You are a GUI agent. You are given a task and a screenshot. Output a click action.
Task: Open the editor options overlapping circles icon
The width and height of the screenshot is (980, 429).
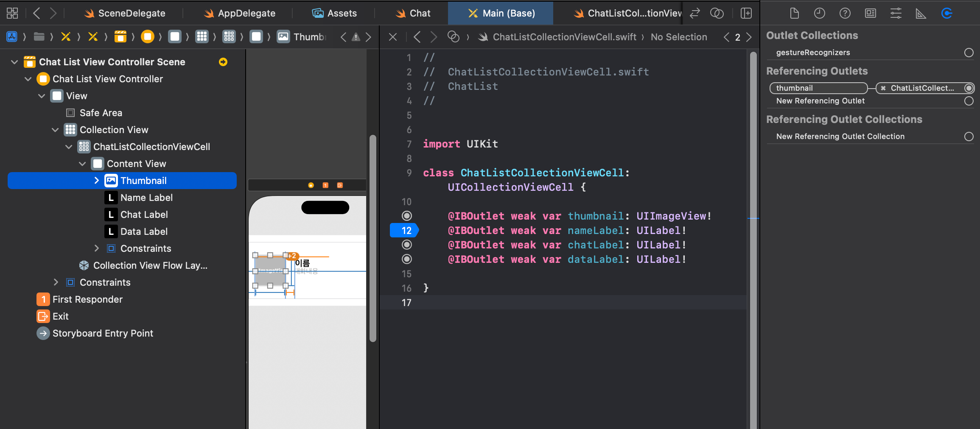[717, 13]
